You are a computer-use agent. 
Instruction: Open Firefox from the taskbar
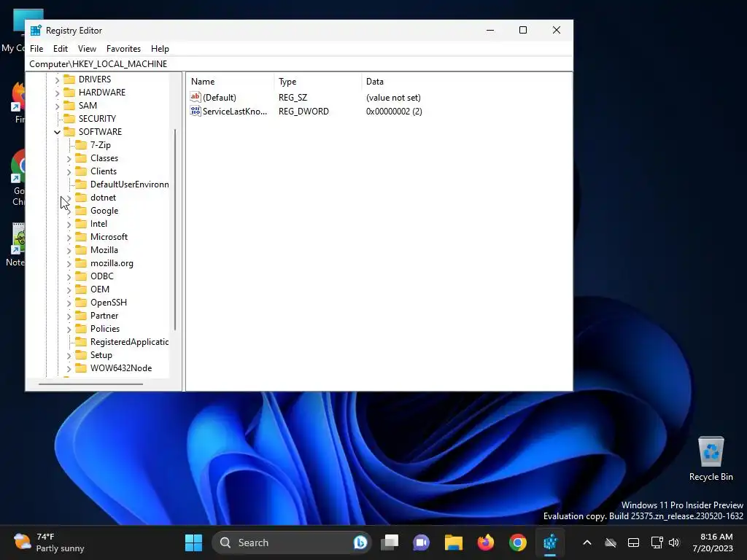point(485,542)
